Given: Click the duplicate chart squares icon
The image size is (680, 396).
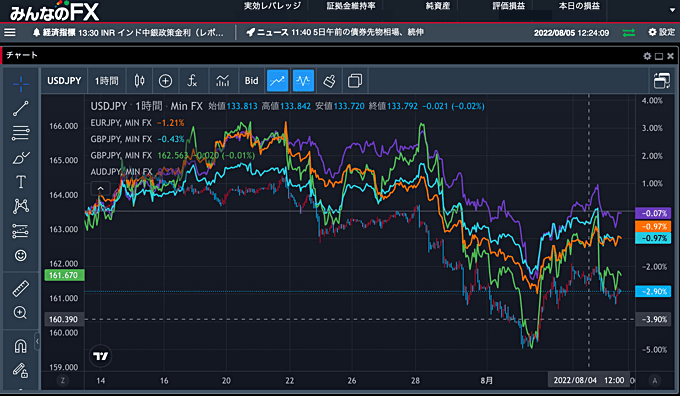Looking at the screenshot, I should pyautogui.click(x=355, y=81).
